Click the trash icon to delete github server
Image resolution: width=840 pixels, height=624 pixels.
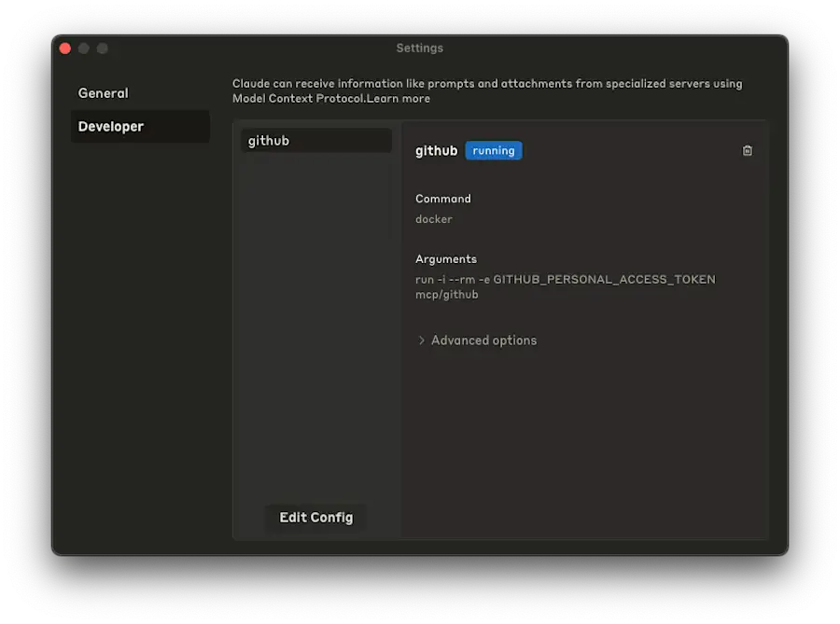pyautogui.click(x=747, y=150)
